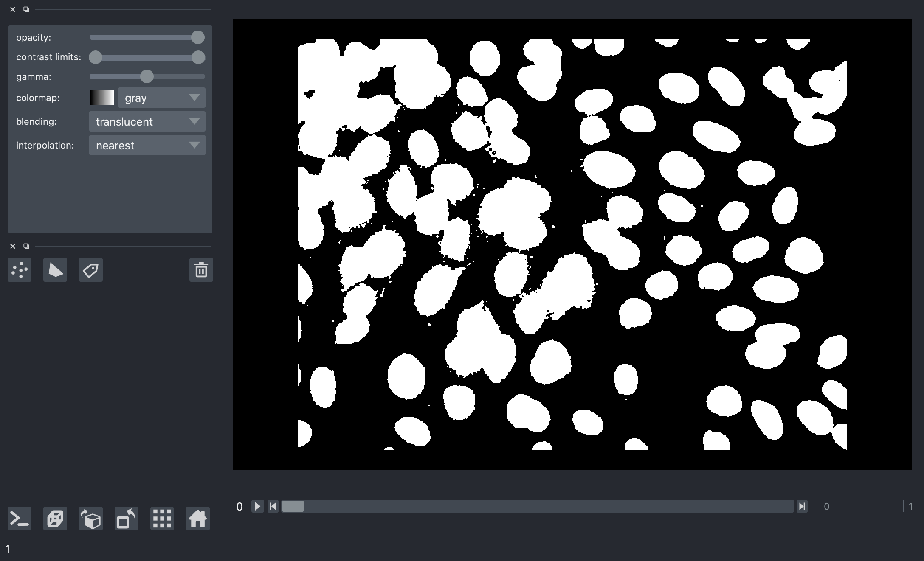Toggle between 2D and 3D display

pos(55,519)
